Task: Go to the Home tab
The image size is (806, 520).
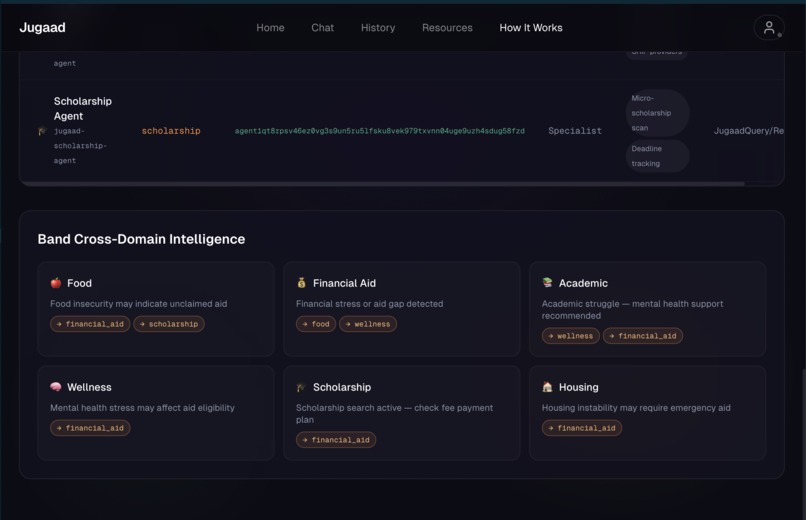Action: [270, 28]
